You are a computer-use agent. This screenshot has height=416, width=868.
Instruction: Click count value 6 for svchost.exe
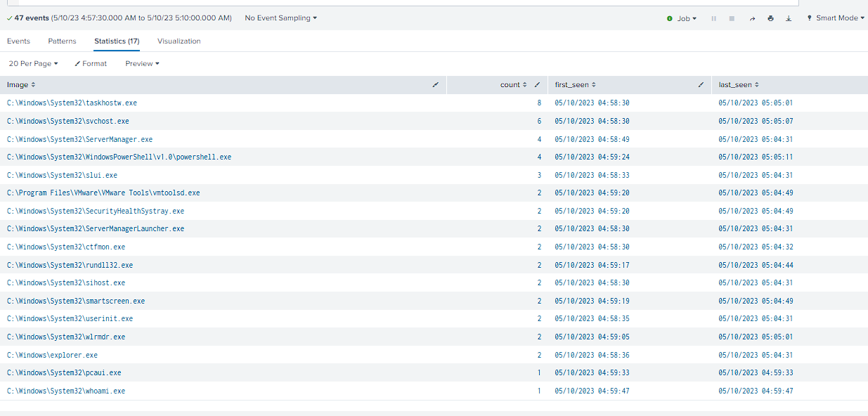point(539,122)
